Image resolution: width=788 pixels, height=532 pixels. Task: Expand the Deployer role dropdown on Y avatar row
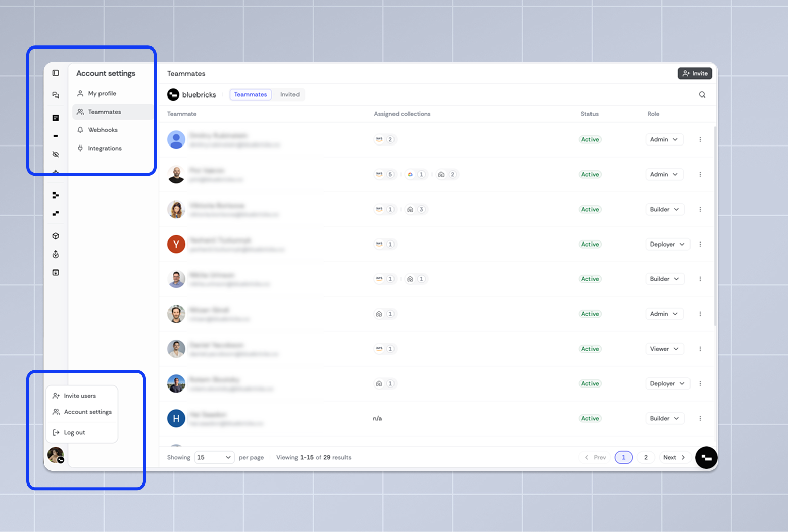tap(667, 244)
